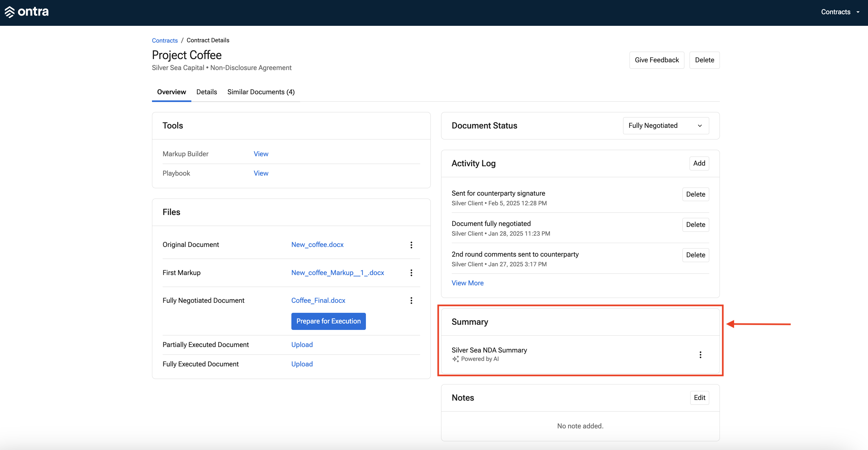Screen dimensions: 868x450
Task: Click the Fully Negotiated Document label
Action: [203, 300]
